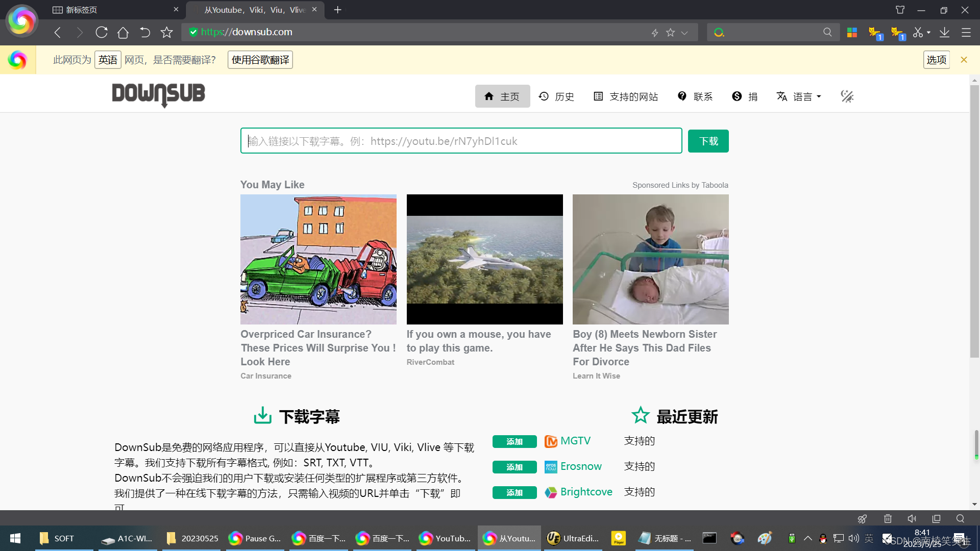Open the browser hamburger menu icon

point(966,33)
